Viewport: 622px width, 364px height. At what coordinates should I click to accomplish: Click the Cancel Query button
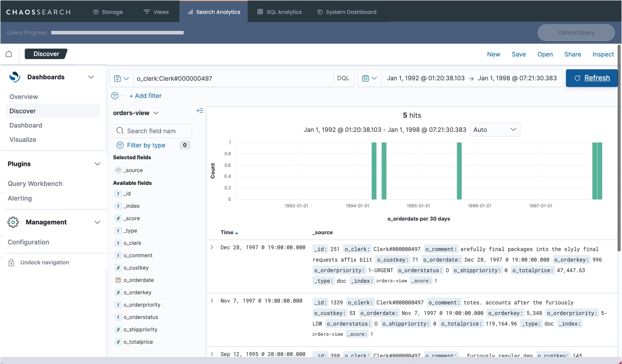(576, 33)
